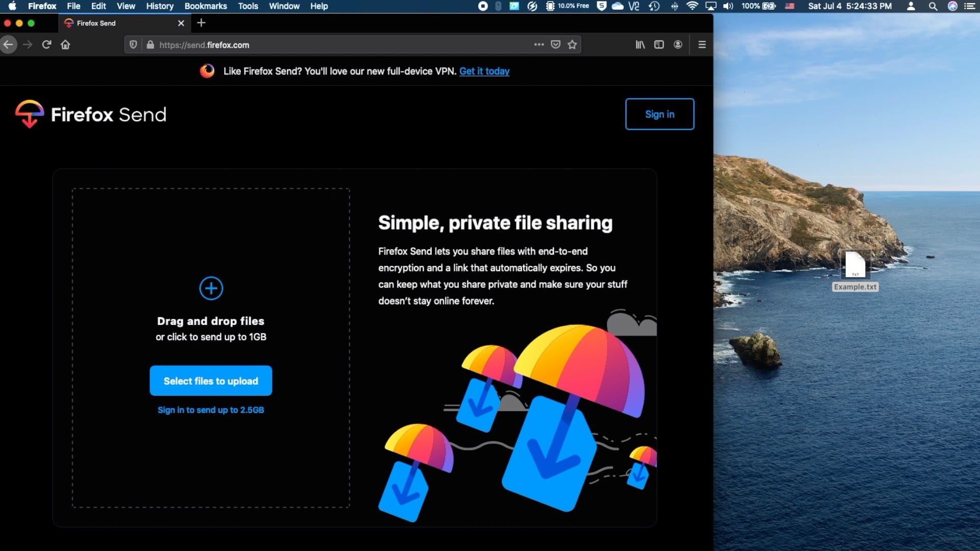Click the date and time clock
The width and height of the screenshot is (980, 551).
coord(850,6)
